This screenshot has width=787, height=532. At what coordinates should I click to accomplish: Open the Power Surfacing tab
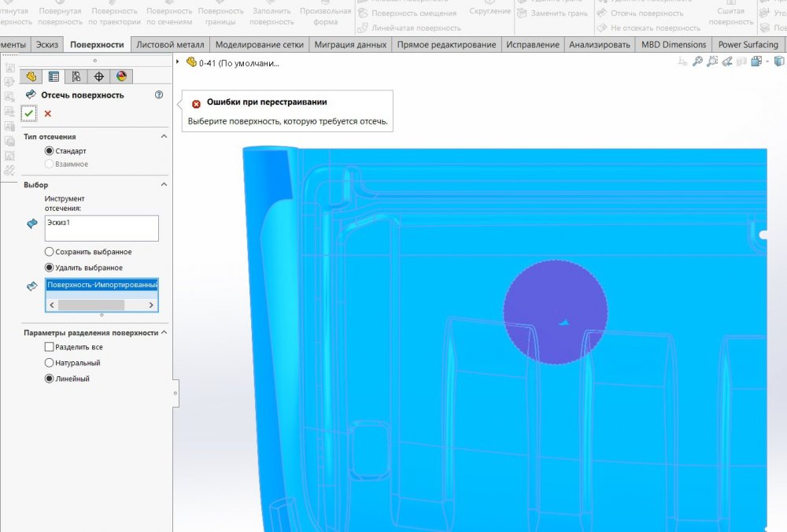(x=748, y=45)
